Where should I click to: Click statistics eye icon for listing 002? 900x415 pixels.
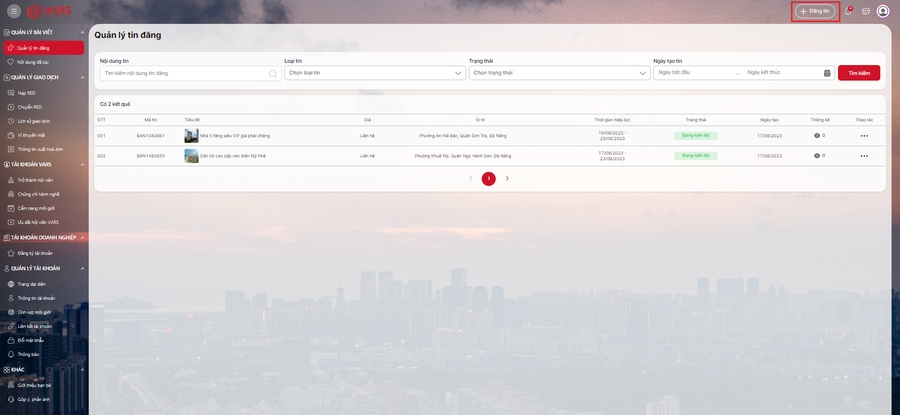click(x=817, y=156)
